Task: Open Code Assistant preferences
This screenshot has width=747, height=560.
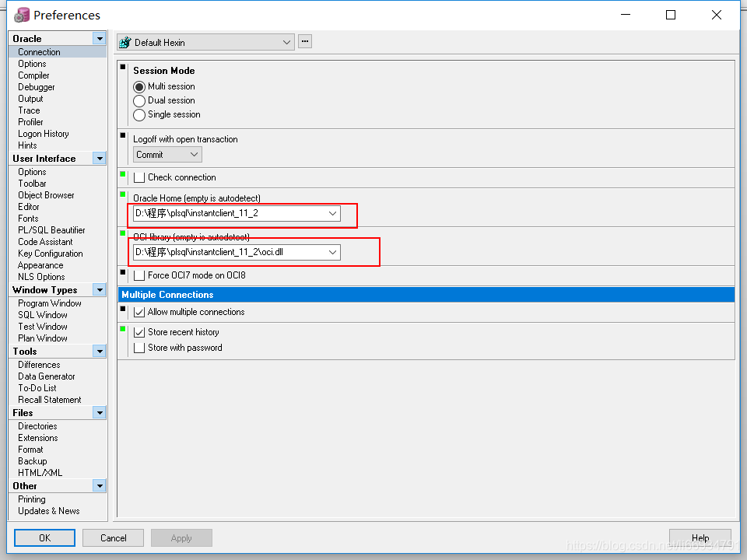Action: click(45, 242)
